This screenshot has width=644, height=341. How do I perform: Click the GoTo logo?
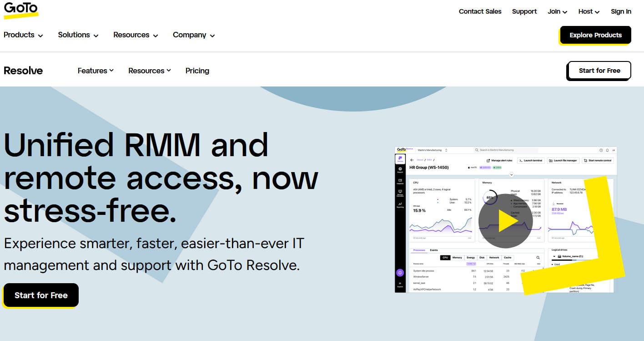pyautogui.click(x=21, y=10)
